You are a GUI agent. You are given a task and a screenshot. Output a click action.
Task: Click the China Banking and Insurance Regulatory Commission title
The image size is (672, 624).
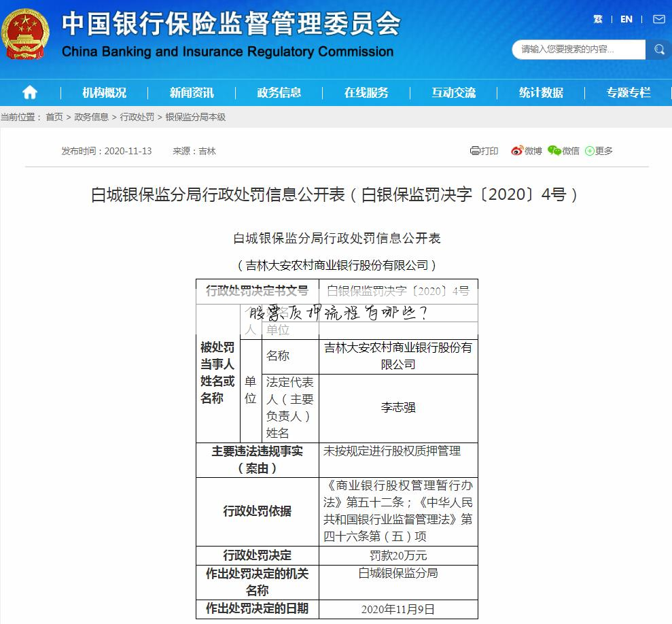228,52
